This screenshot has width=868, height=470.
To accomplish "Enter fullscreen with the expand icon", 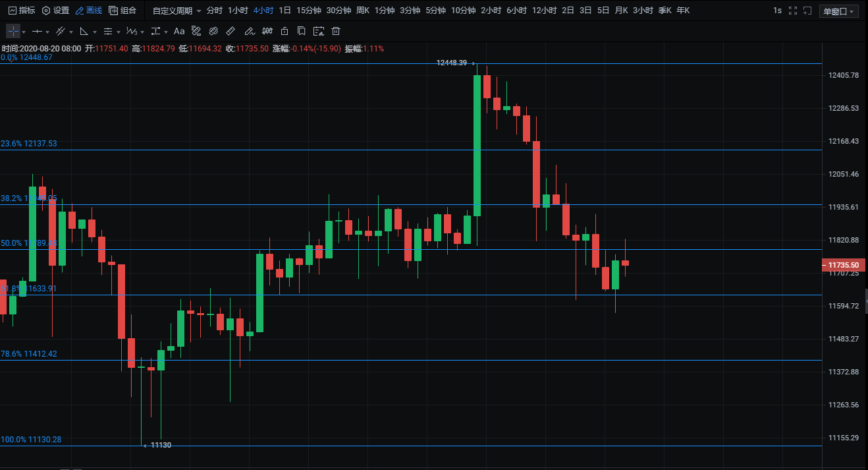I will click(792, 11).
